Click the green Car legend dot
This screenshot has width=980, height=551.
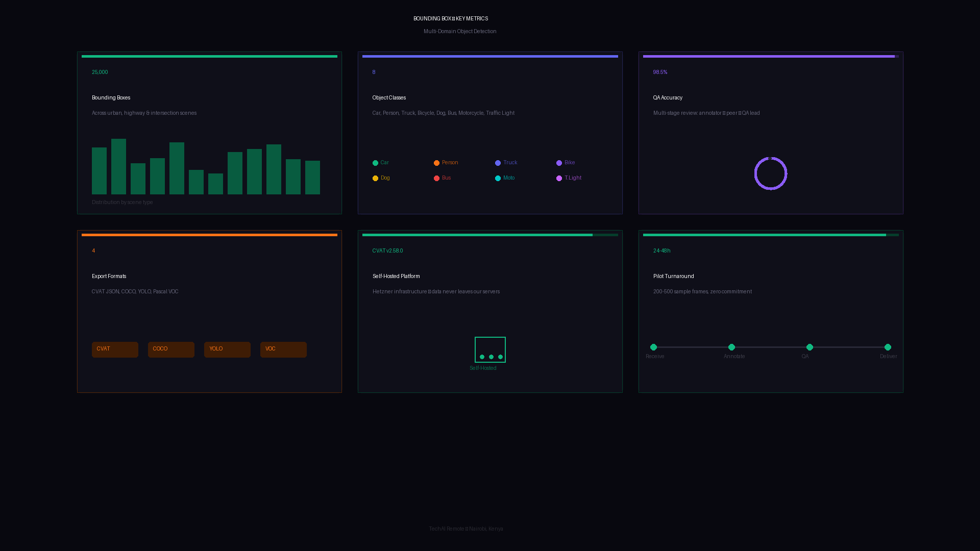point(375,163)
